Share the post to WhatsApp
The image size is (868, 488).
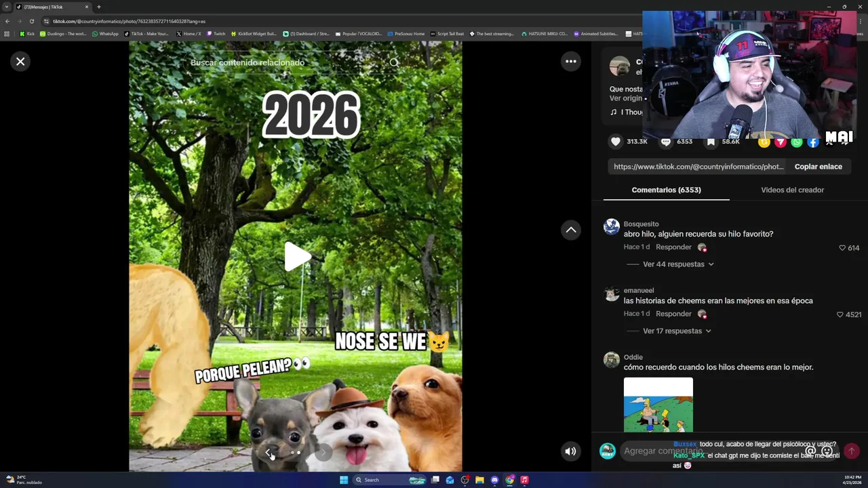[x=797, y=142]
